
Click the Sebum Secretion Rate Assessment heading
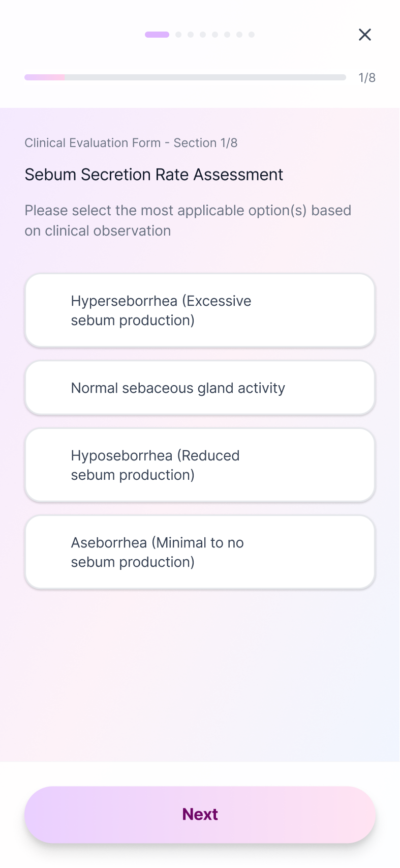pos(154,175)
